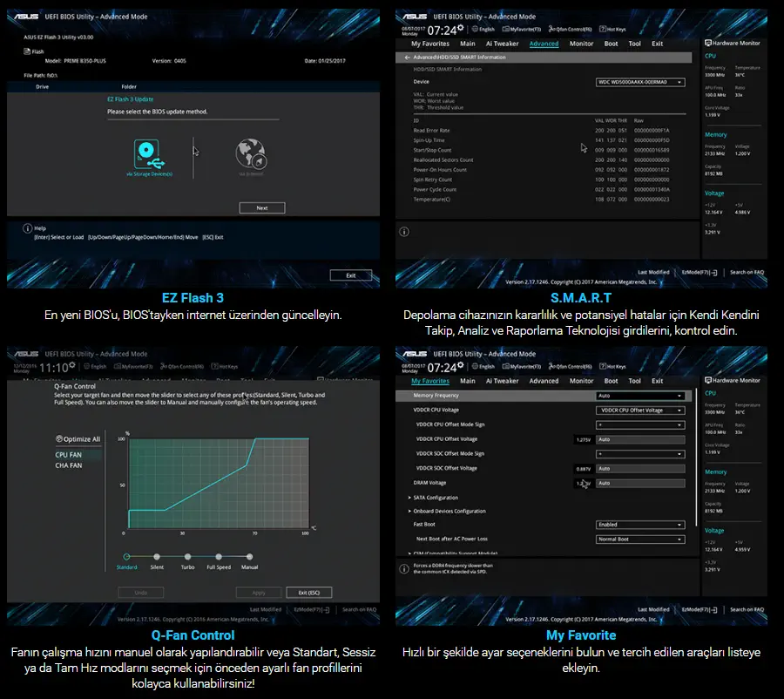
Task: Open Hot Keys in the My Favorite screenshot toolbar
Action: pyautogui.click(x=612, y=366)
